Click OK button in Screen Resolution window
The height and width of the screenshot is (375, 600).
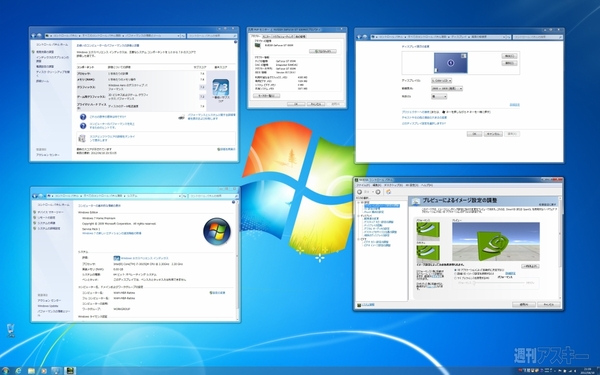[474, 134]
